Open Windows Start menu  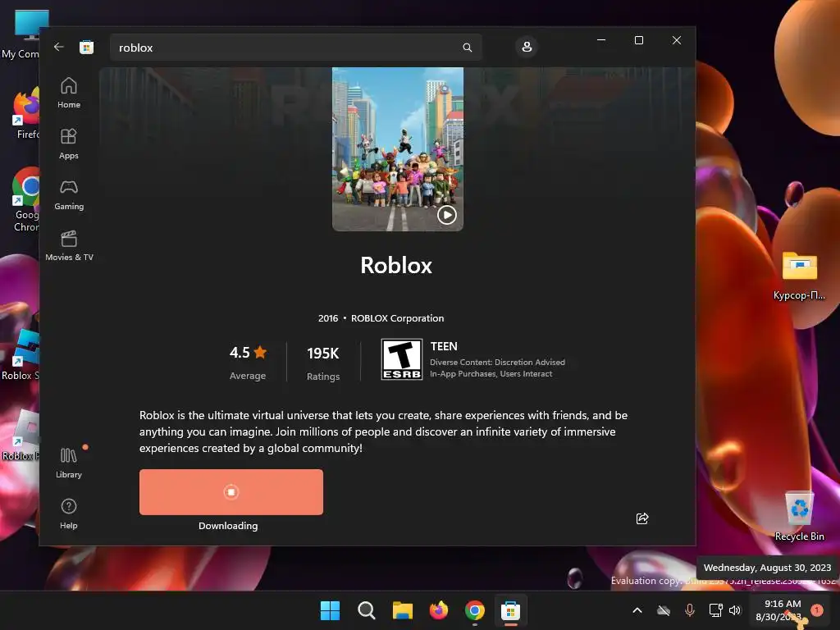330,610
